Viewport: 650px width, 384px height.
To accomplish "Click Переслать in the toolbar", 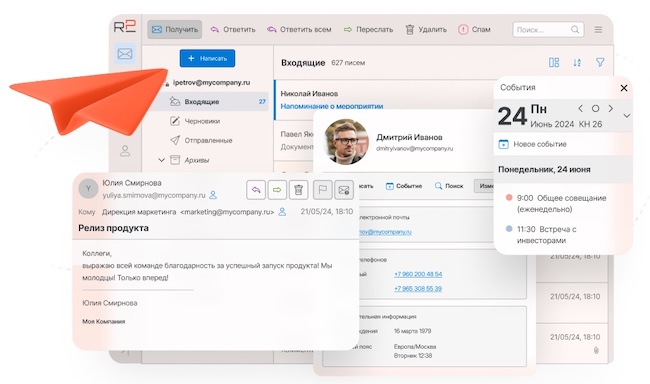I will tap(368, 29).
